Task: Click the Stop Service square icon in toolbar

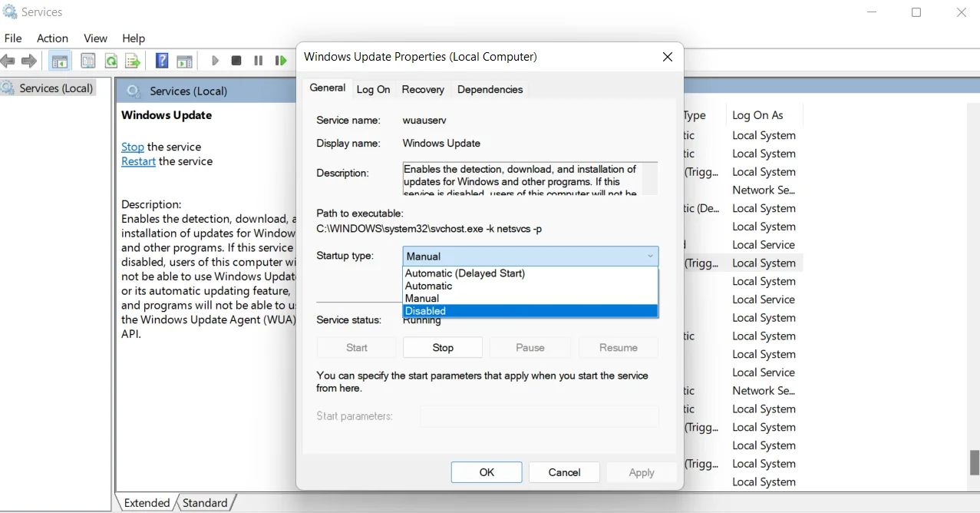Action: (x=236, y=61)
